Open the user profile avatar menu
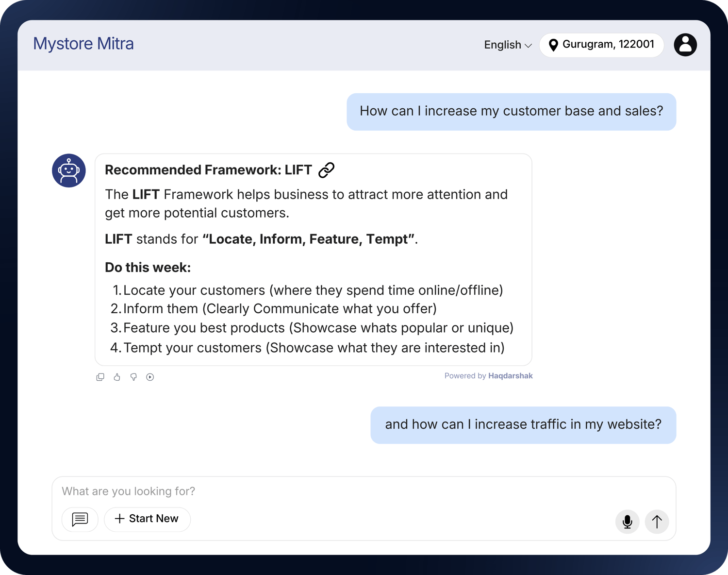The image size is (728, 575). [685, 45]
